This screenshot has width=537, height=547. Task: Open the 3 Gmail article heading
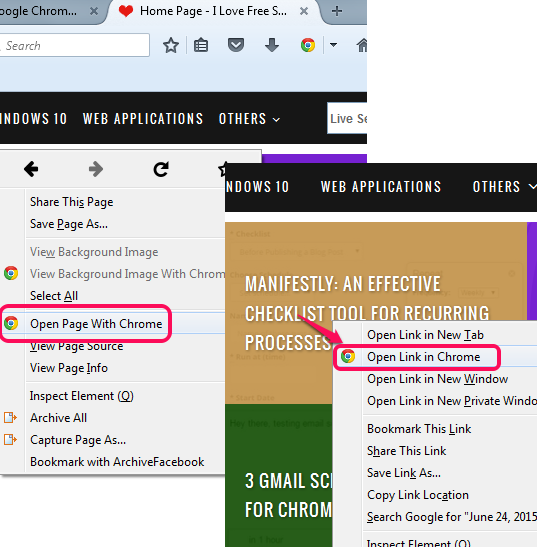(x=288, y=495)
